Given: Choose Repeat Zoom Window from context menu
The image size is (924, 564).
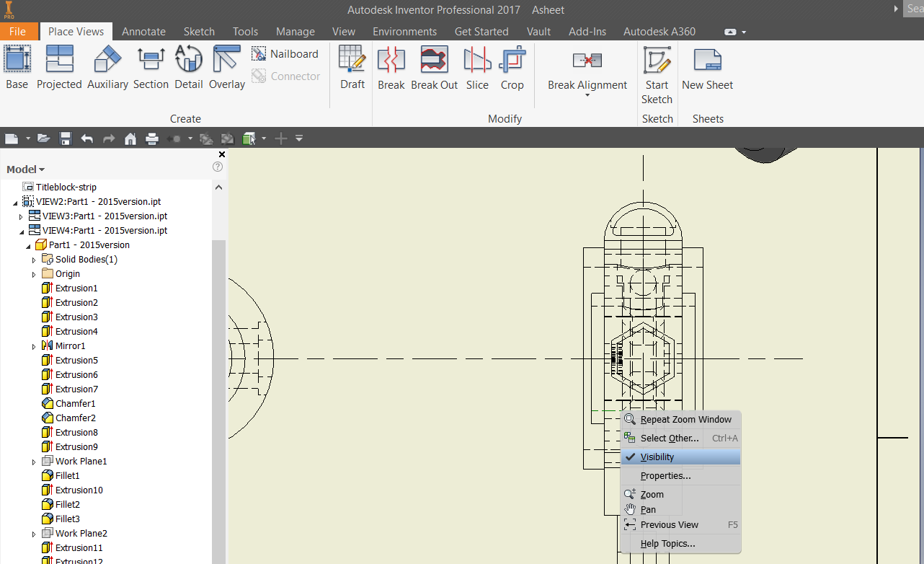Looking at the screenshot, I should [680, 419].
